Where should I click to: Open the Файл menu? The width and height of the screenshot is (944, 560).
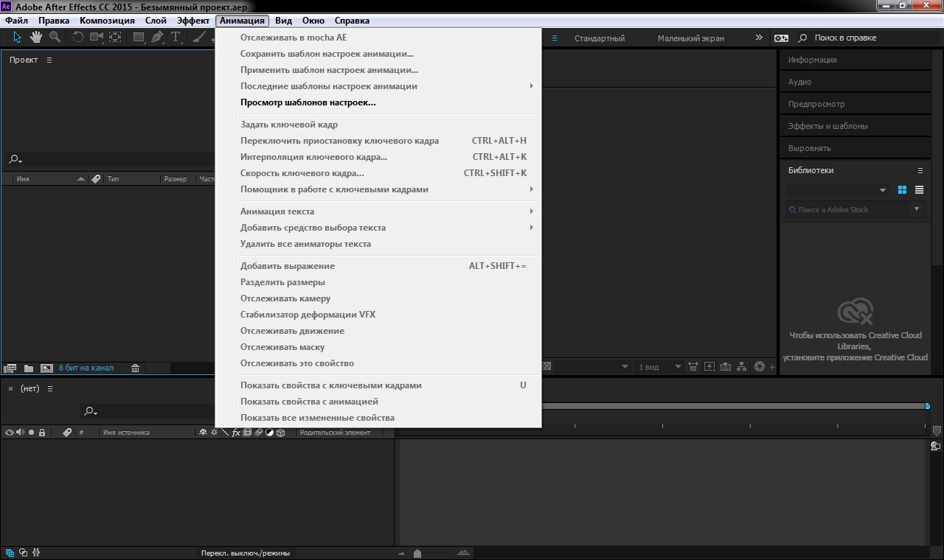click(x=16, y=21)
